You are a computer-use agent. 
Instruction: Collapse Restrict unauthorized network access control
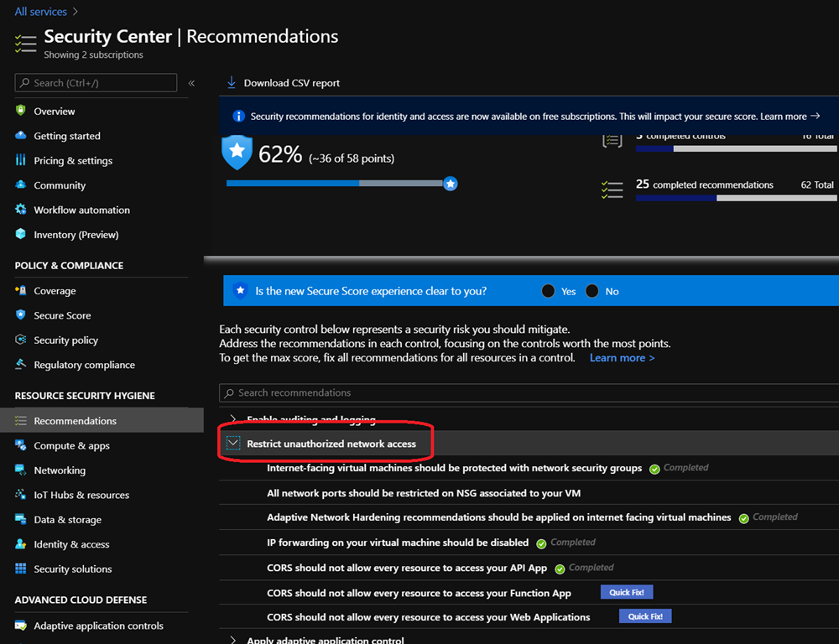(x=232, y=444)
